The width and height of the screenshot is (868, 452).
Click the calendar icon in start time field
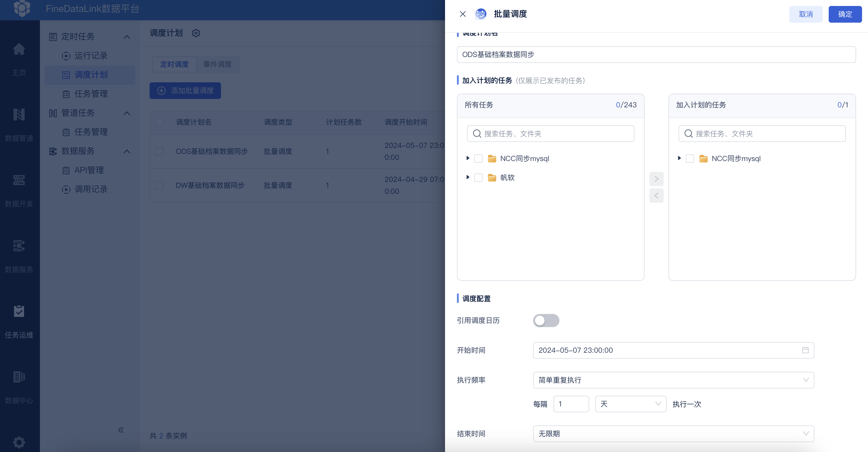(x=805, y=350)
